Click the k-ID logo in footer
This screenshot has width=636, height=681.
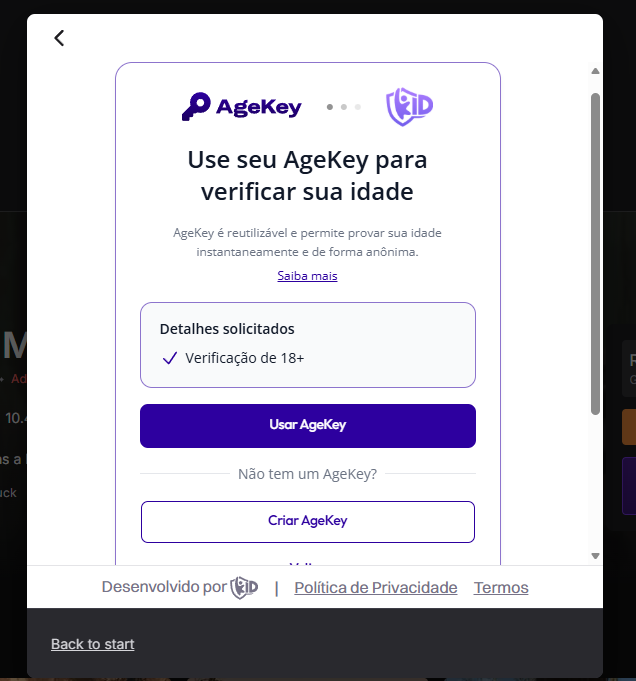(244, 588)
